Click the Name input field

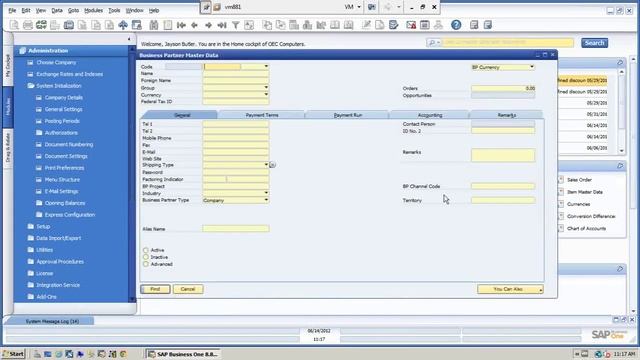pos(236,73)
